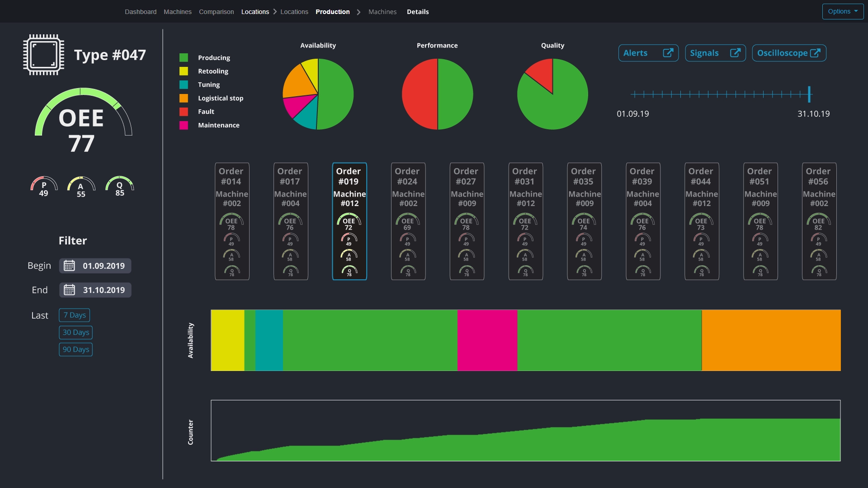This screenshot has width=868, height=488.
Task: Open the Dashboard menu item
Action: 141,12
